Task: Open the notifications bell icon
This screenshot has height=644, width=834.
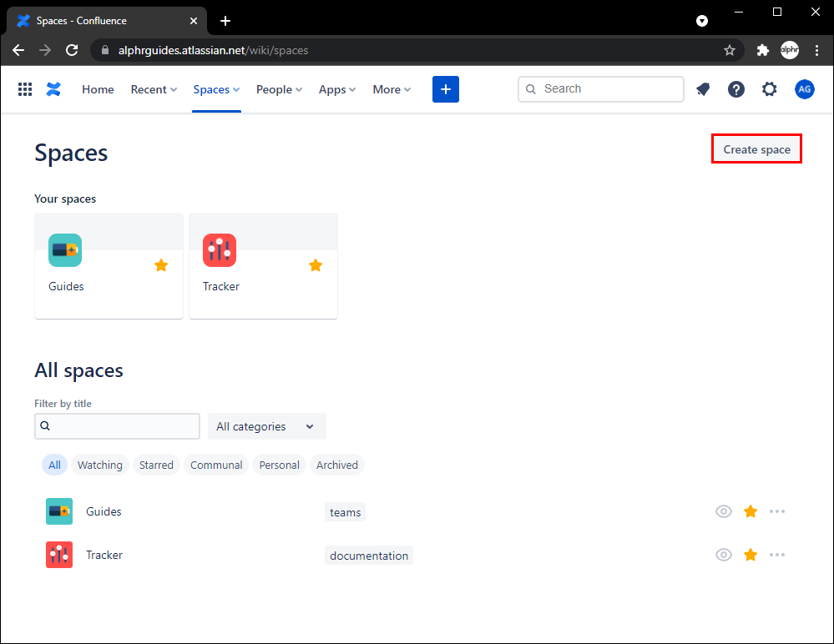Action: (x=703, y=89)
